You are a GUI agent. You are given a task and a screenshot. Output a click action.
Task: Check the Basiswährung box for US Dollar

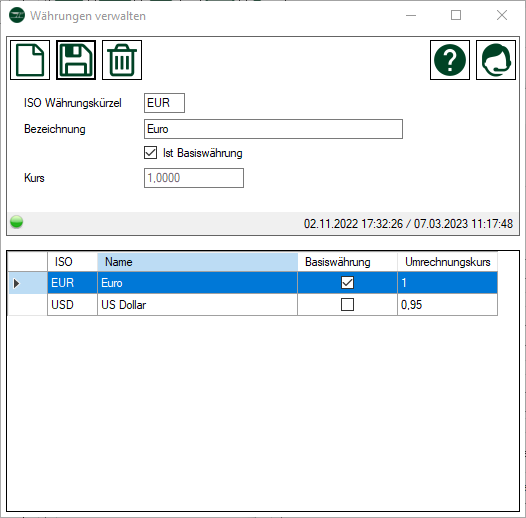(347, 305)
